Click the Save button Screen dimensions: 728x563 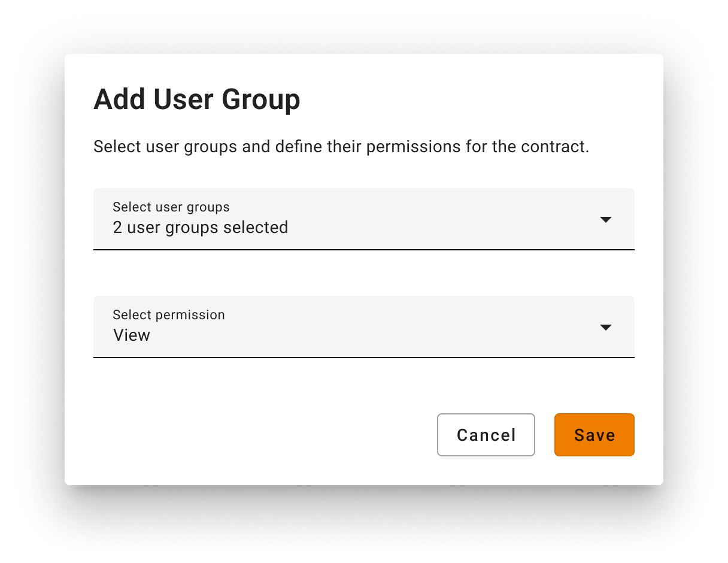(594, 435)
